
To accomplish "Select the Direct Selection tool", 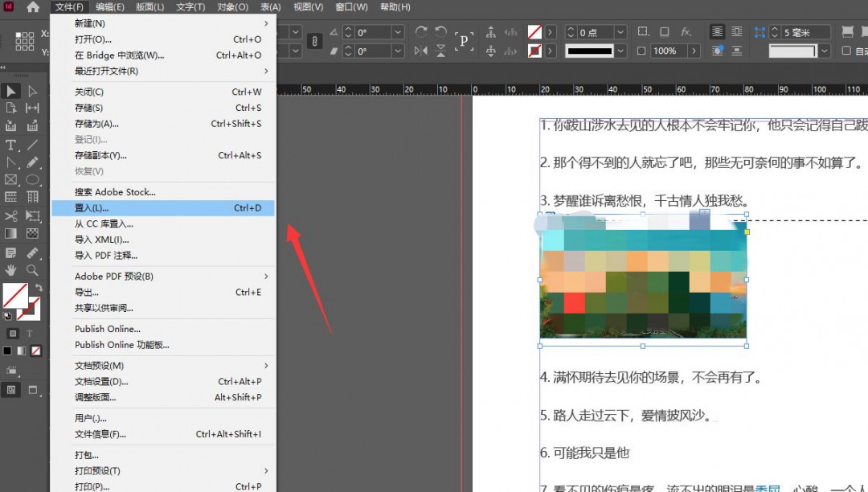I will coord(31,90).
